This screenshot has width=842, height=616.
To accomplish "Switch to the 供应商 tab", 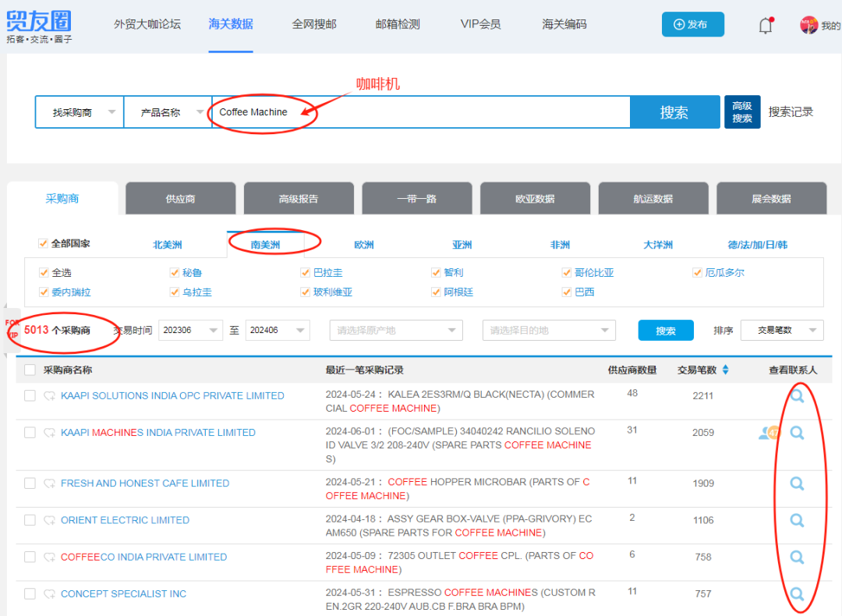I will 180,199.
